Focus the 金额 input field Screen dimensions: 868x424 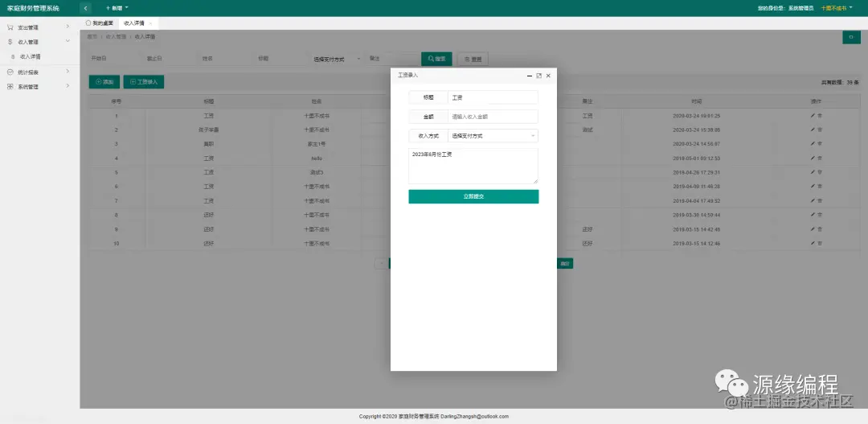pyautogui.click(x=493, y=117)
